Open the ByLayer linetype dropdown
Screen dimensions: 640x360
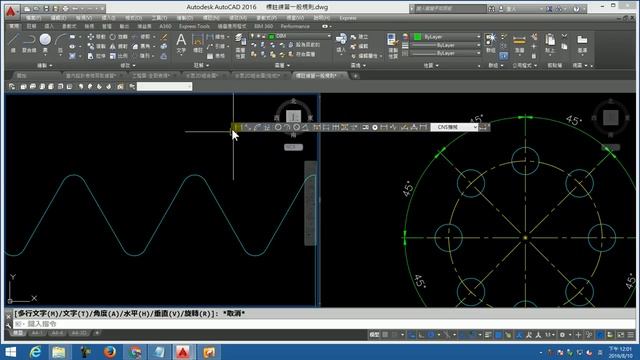point(478,53)
